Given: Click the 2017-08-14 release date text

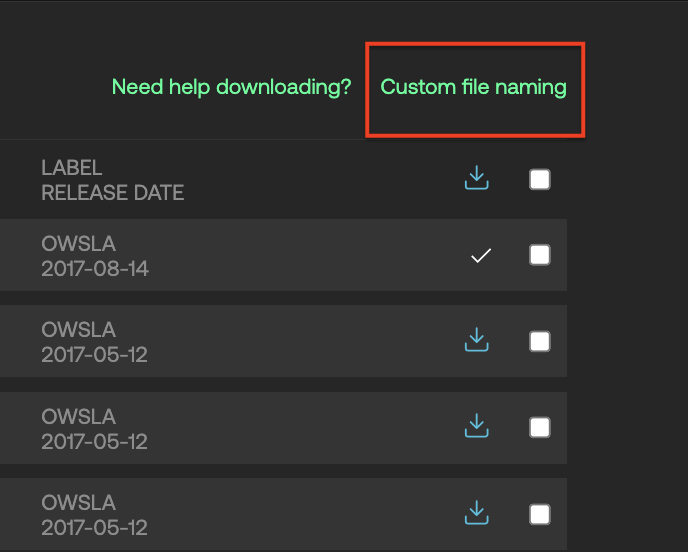Looking at the screenshot, I should [94, 268].
